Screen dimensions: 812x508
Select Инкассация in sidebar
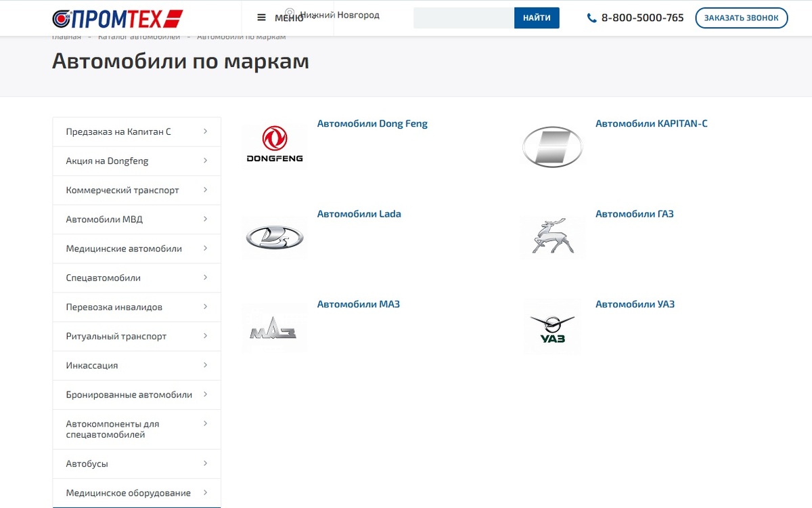pos(137,365)
